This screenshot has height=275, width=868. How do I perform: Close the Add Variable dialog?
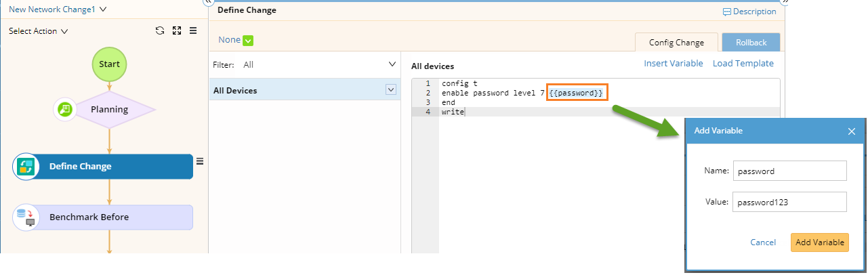(852, 131)
